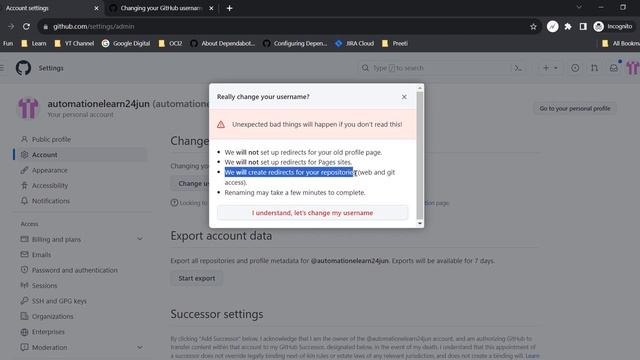The height and width of the screenshot is (360, 640).
Task: Open the Notifications inbox icon
Action: coord(613,68)
